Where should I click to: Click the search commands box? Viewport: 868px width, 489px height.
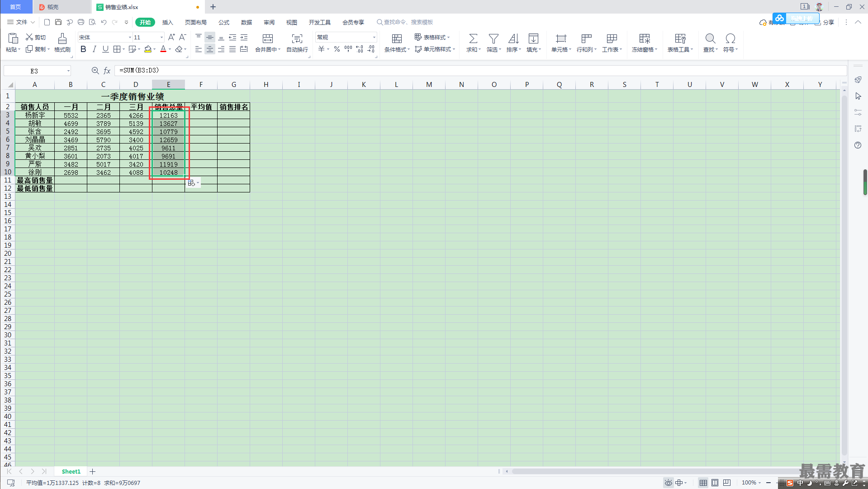pos(405,22)
